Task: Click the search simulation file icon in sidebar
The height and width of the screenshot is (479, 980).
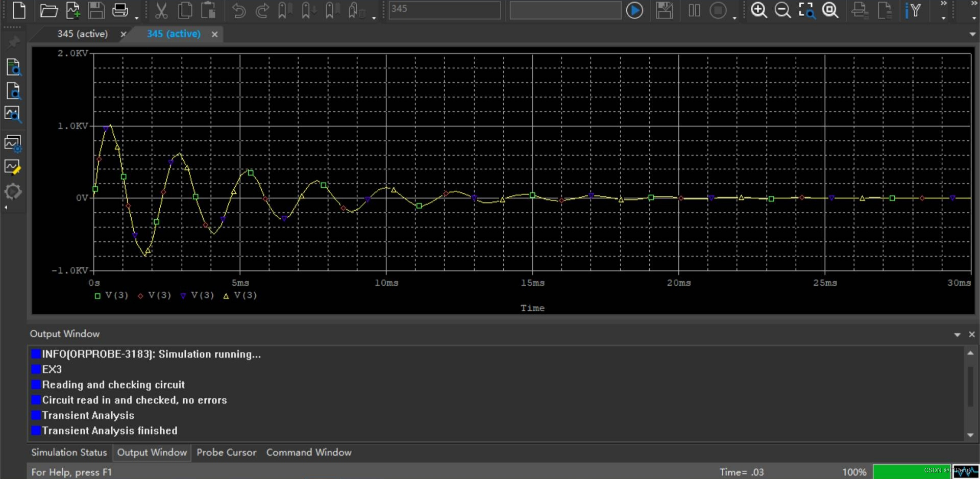Action: 13,91
